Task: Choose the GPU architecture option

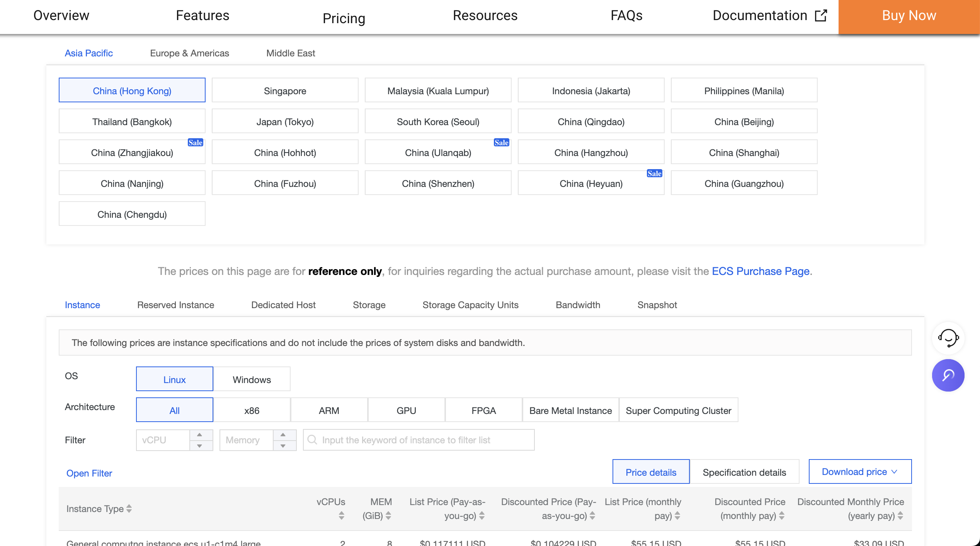Action: [x=406, y=410]
